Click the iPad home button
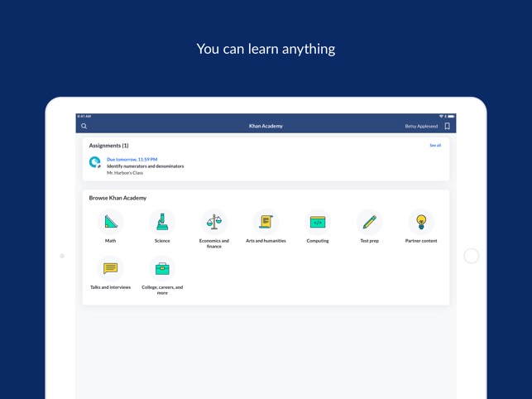 click(472, 256)
